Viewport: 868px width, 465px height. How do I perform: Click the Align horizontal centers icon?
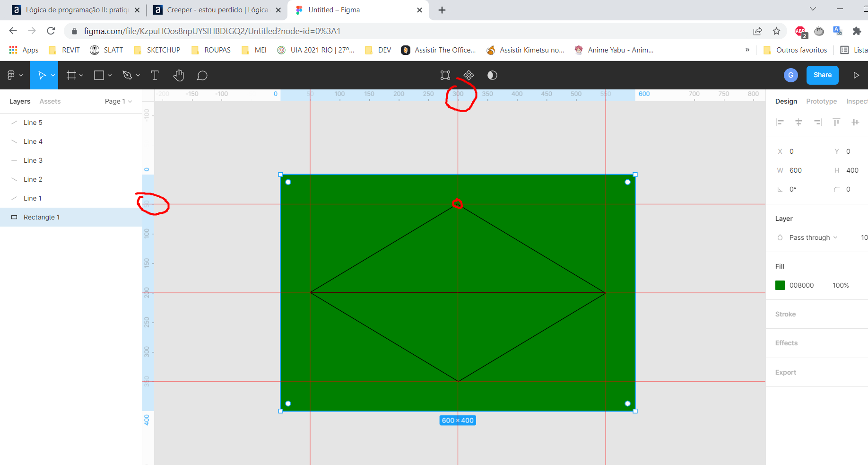(799, 123)
